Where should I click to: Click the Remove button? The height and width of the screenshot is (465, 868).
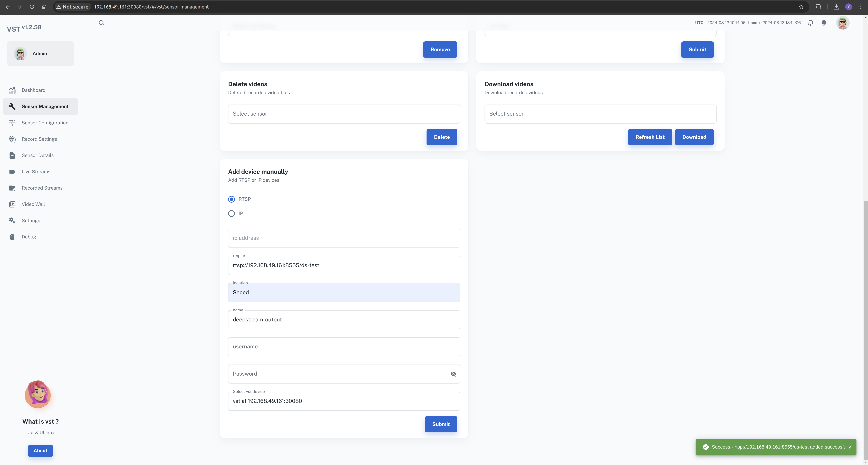pos(440,50)
